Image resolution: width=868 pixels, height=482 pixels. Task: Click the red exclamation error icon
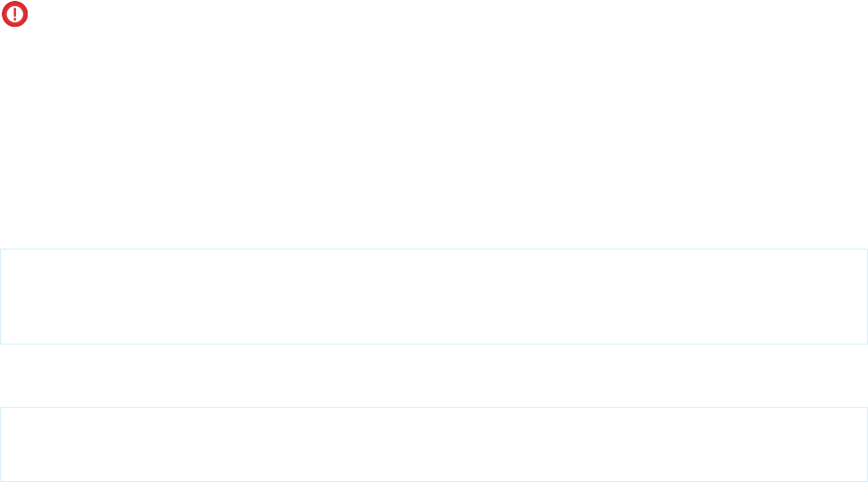tap(15, 14)
